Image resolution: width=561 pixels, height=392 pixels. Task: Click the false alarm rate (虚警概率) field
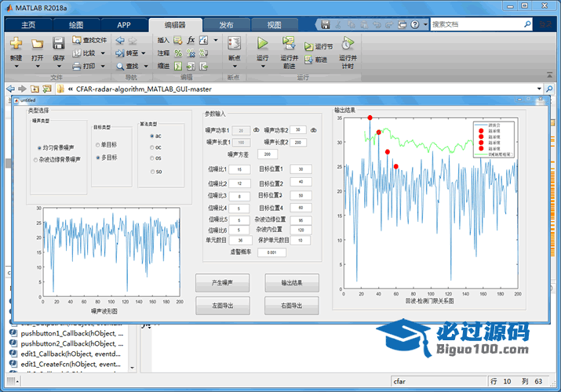[271, 252]
